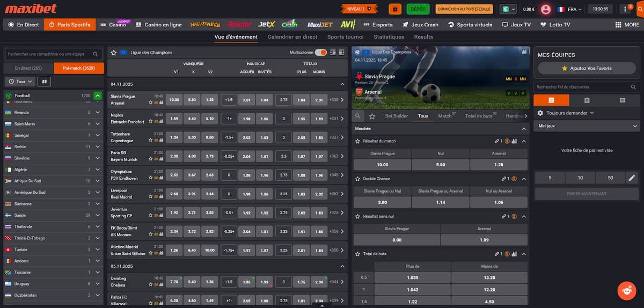Image resolution: width=644 pixels, height=308 pixels.
Task: Expand the Suède country row
Action: click(x=97, y=215)
